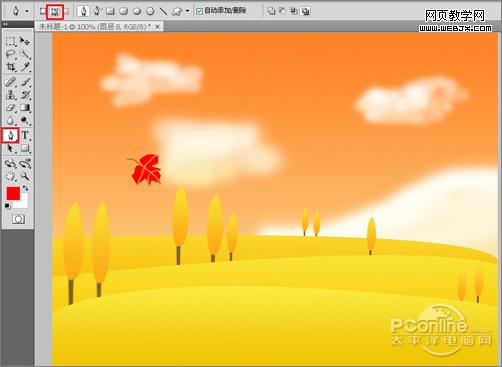
Task: Select the Magic Wand tool
Action: pyautogui.click(x=25, y=54)
